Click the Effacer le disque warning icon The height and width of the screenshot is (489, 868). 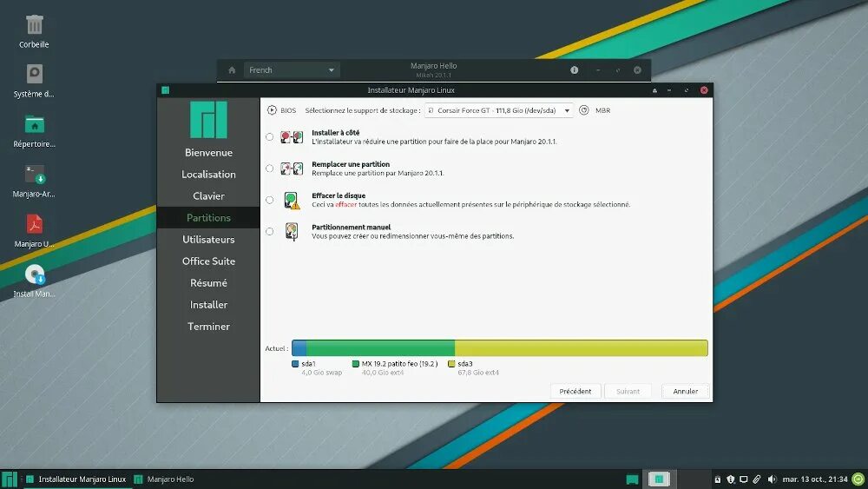tap(292, 200)
